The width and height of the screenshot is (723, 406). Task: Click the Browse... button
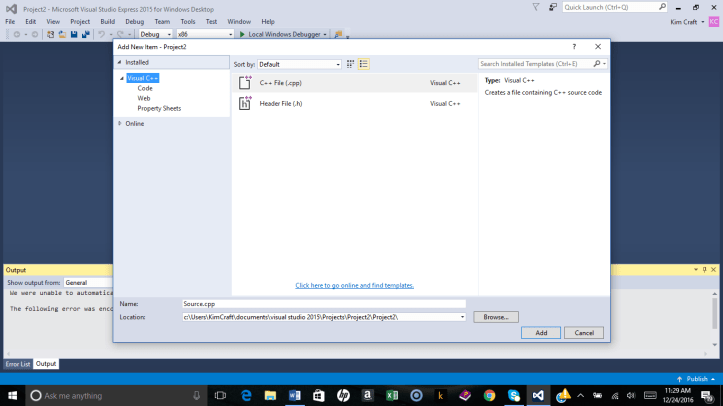[x=496, y=317]
